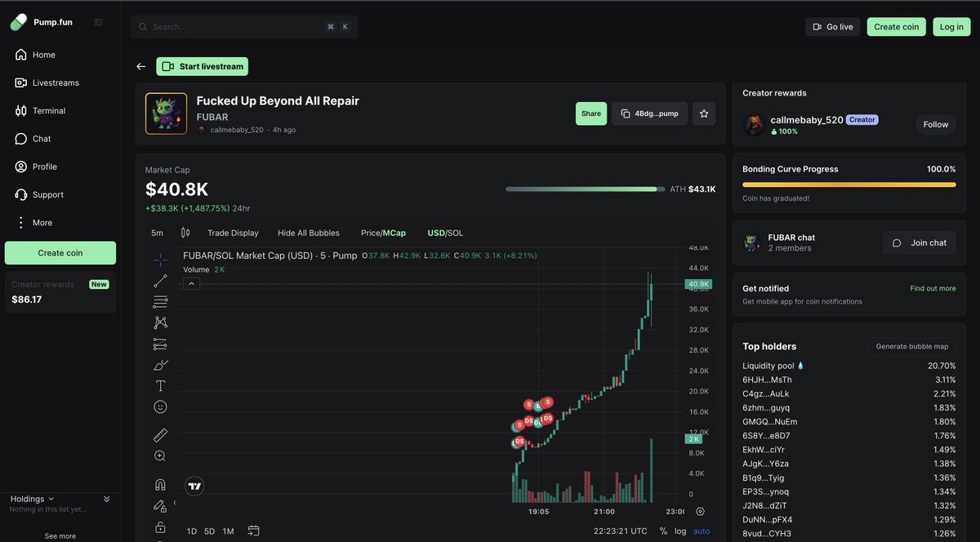Select the brush drawing tool
This screenshot has height=542, width=980.
pos(160,365)
